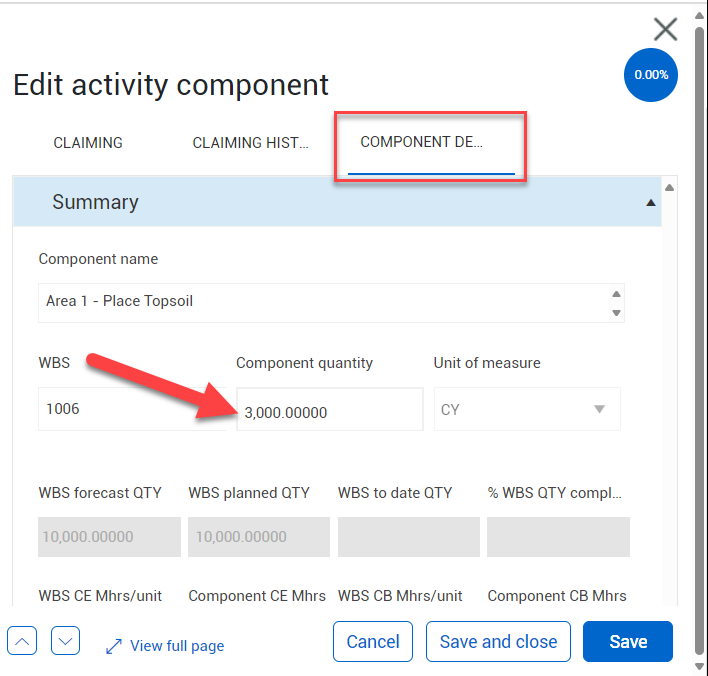Image resolution: width=708 pixels, height=676 pixels.
Task: Open View full page link
Action: [165, 646]
